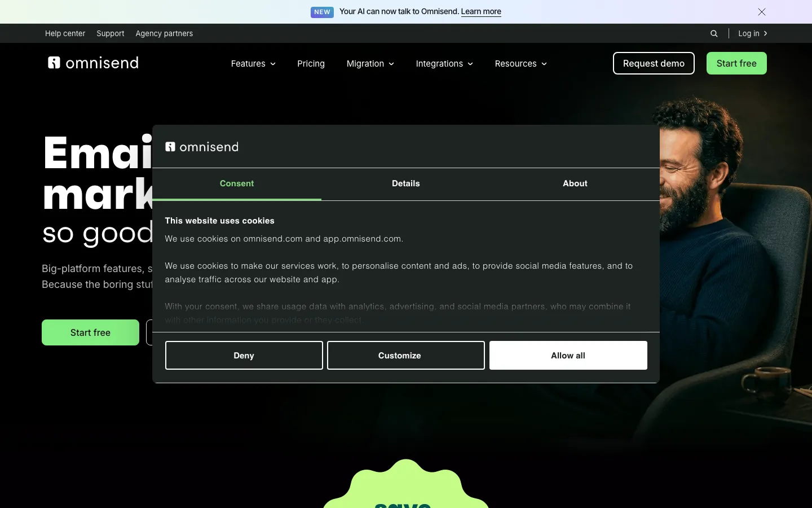Deny all cookies
Image resolution: width=812 pixels, height=508 pixels.
coord(244,356)
